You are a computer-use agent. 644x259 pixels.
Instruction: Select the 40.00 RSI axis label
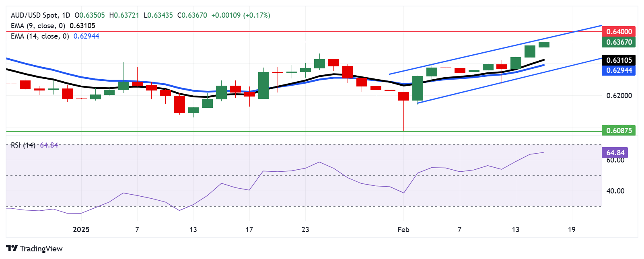(615, 191)
